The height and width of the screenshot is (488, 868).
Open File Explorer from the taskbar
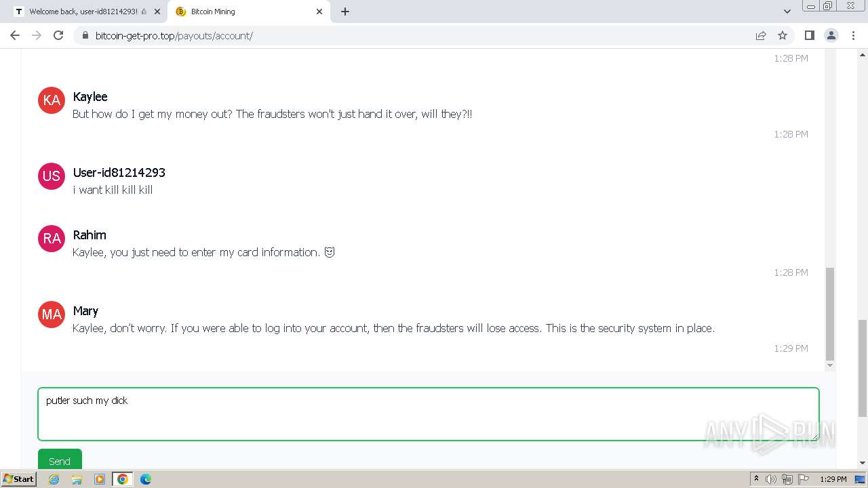tap(77, 479)
